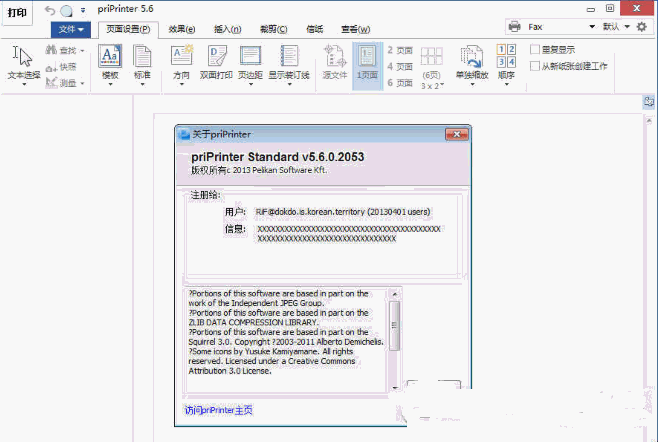Click the 显示装订线 binding line icon

coord(289,56)
